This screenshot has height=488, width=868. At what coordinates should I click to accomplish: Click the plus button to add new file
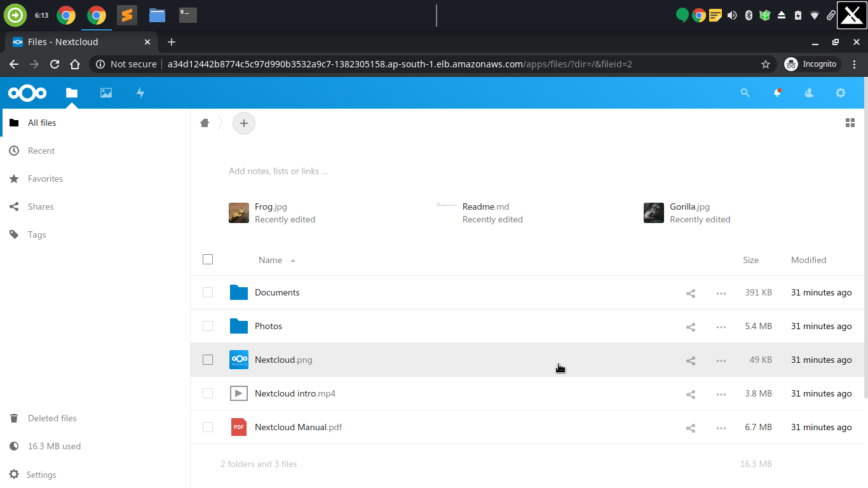click(x=244, y=123)
